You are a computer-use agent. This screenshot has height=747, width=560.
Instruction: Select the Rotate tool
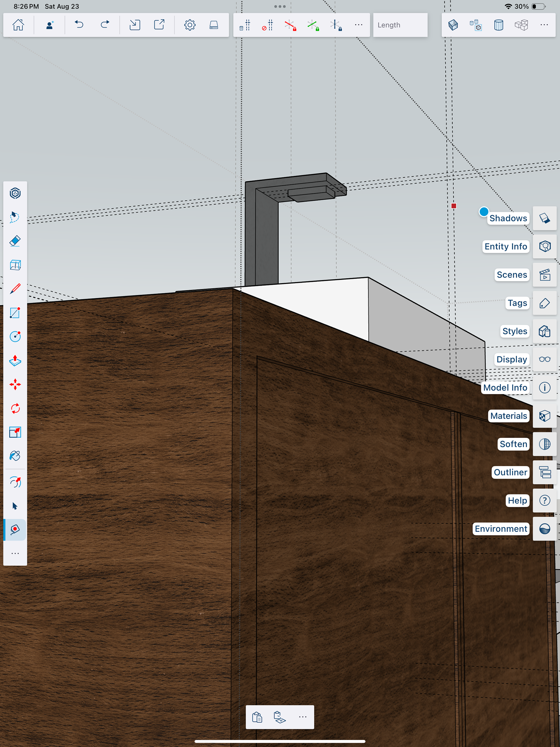point(15,408)
